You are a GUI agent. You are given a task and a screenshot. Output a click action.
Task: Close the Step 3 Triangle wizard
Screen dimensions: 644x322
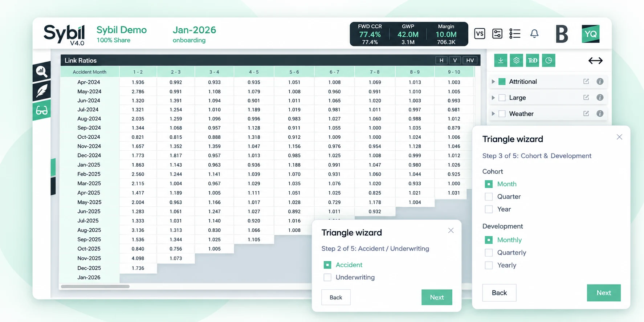pyautogui.click(x=619, y=137)
